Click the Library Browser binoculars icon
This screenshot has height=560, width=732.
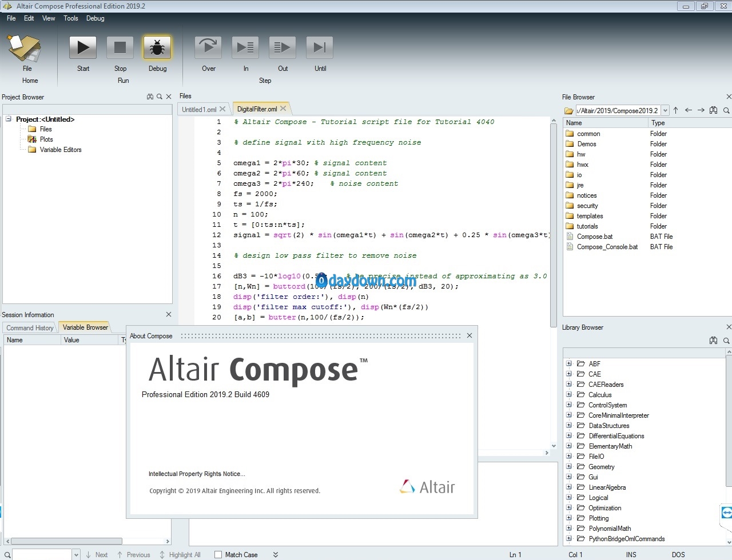pos(714,341)
